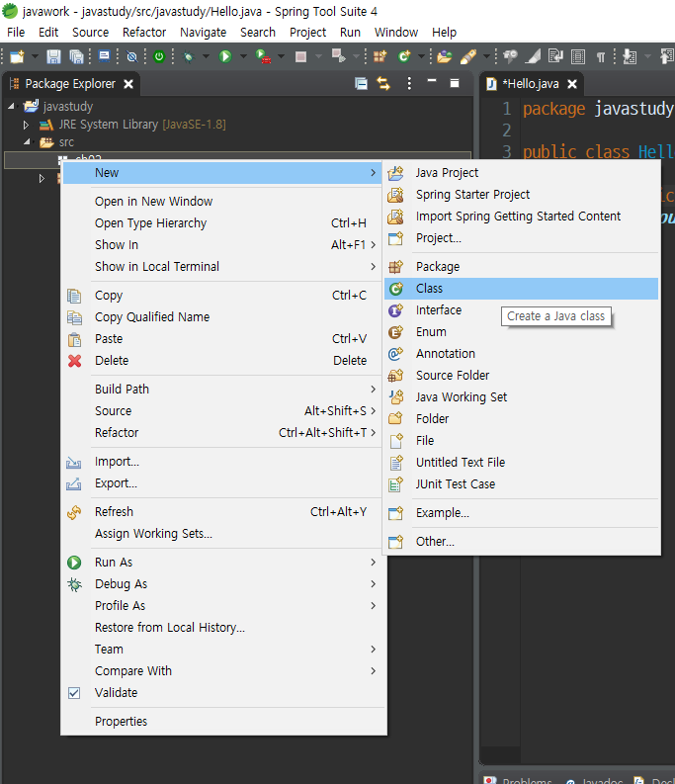
Task: Close the Package Explorer tab
Action: [x=128, y=84]
